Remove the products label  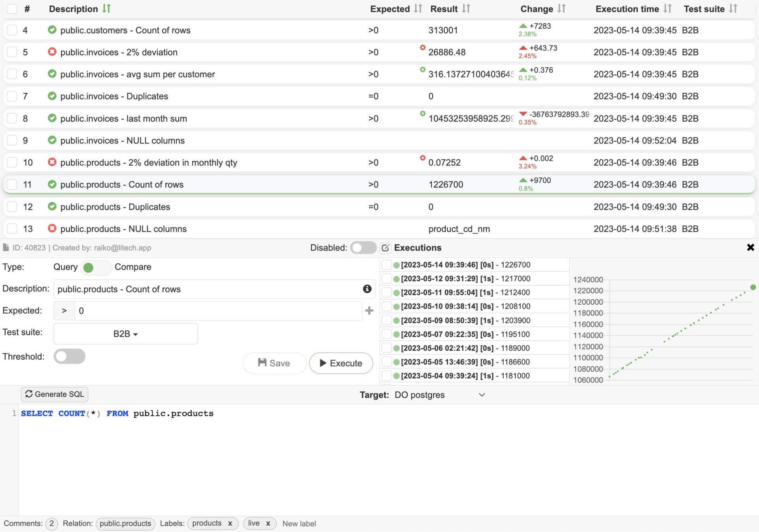(230, 524)
